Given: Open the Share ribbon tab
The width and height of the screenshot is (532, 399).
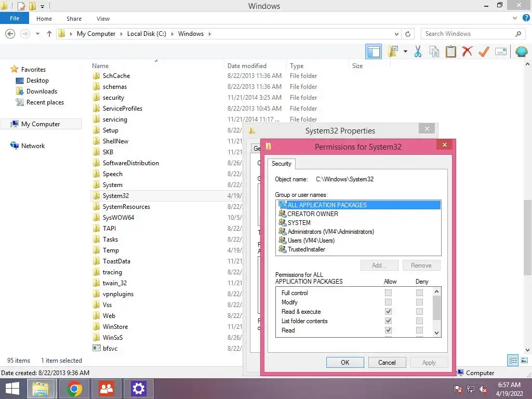Looking at the screenshot, I should point(74,19).
